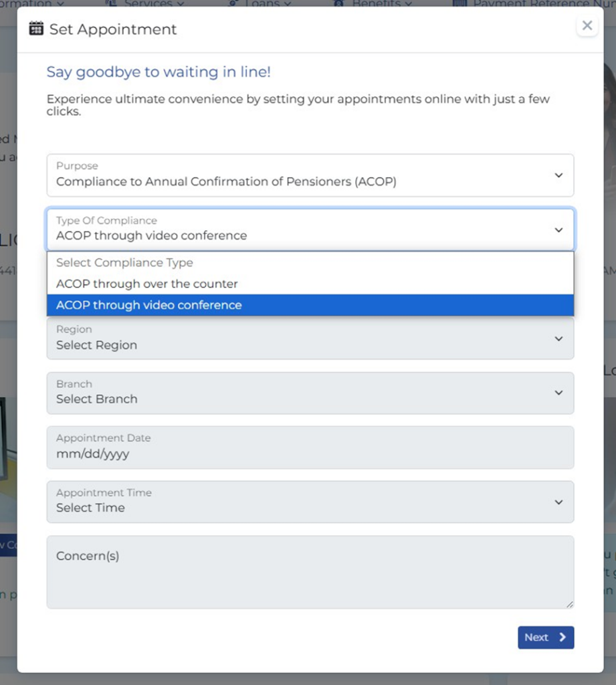Open the Appointment Time dropdown
This screenshot has width=616, height=685.
[310, 502]
